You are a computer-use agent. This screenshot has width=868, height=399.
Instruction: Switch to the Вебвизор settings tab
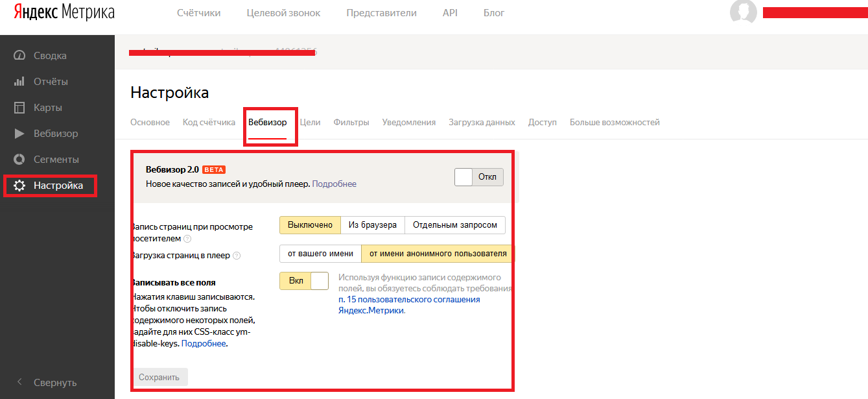coord(267,122)
